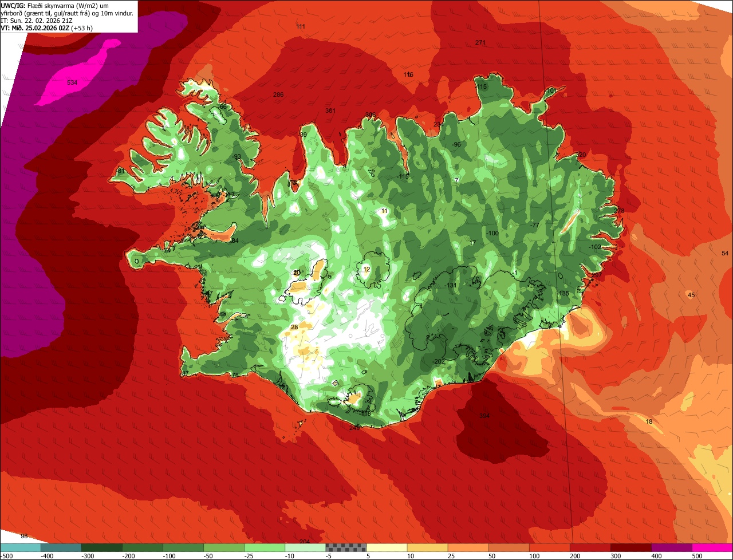
Task: Click the 28 value in southwest Iceland
Action: coord(294,328)
